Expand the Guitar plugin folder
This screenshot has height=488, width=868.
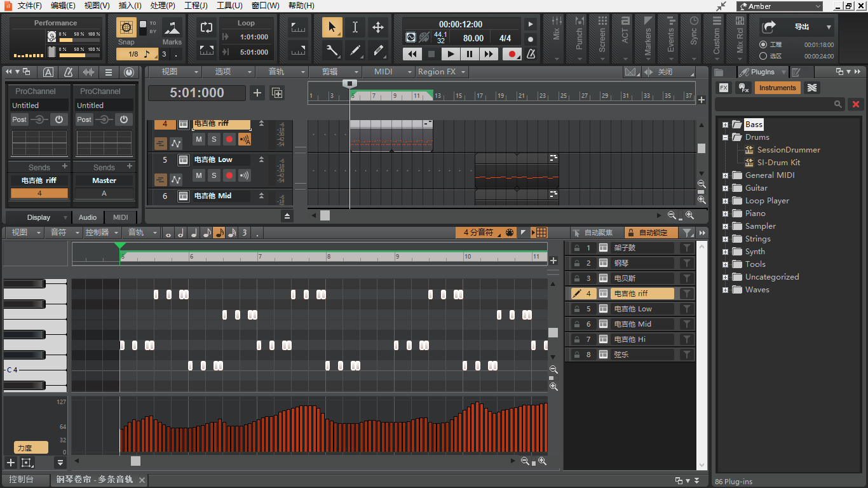click(725, 188)
